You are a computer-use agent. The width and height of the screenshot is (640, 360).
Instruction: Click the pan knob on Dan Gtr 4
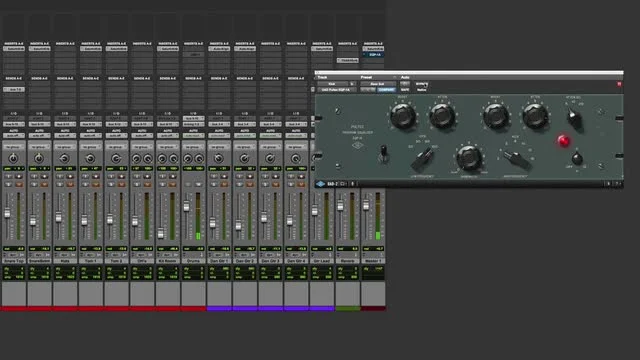(296, 158)
